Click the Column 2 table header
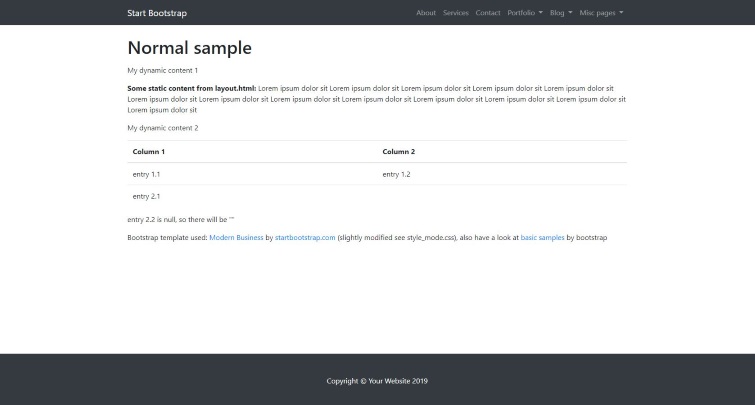The width and height of the screenshot is (755, 405). coord(398,152)
